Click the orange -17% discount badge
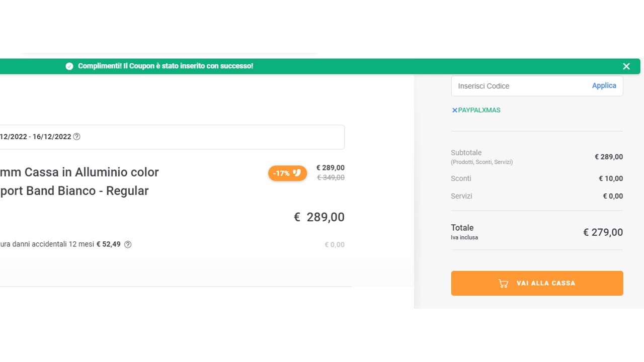The height and width of the screenshot is (362, 644). click(x=287, y=173)
